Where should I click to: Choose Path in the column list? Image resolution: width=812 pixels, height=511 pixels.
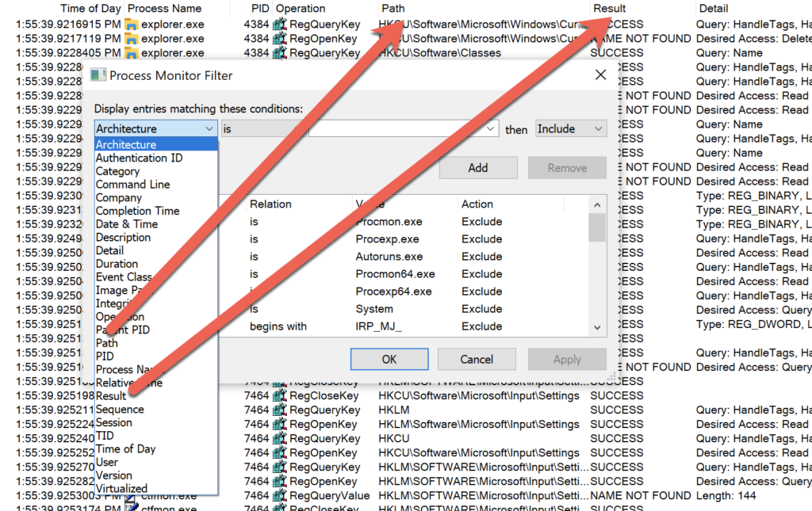[107, 343]
